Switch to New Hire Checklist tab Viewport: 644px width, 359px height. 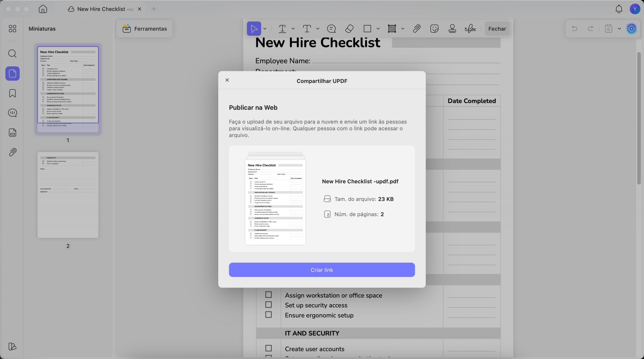101,9
